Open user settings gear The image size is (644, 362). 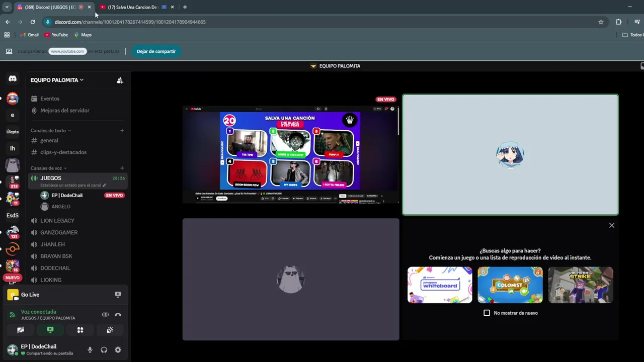(x=118, y=350)
